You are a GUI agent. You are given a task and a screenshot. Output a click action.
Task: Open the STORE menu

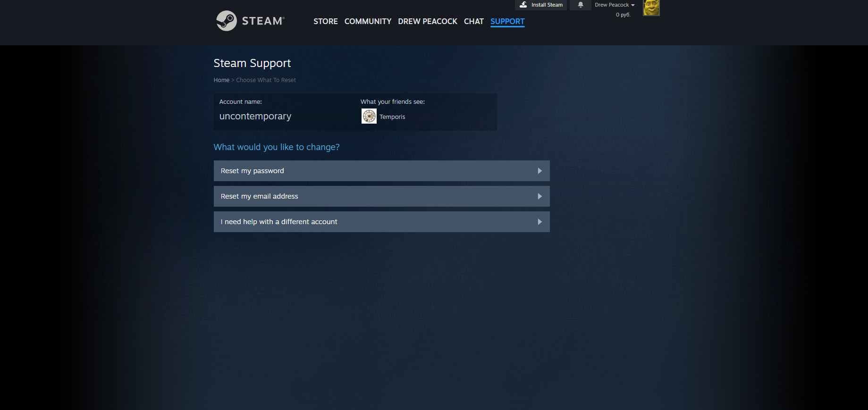326,21
